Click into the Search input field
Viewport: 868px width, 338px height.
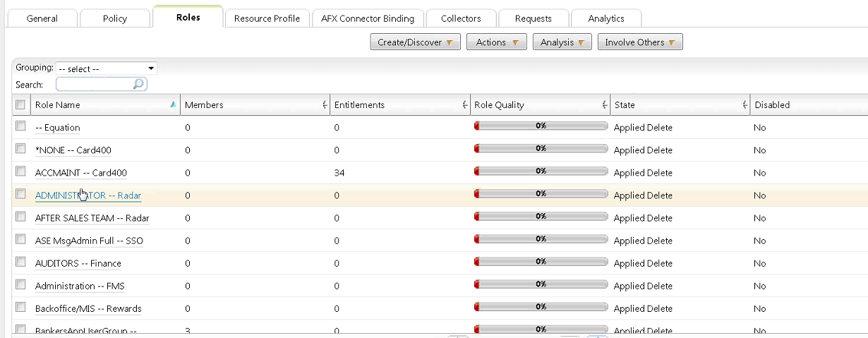pyautogui.click(x=93, y=85)
